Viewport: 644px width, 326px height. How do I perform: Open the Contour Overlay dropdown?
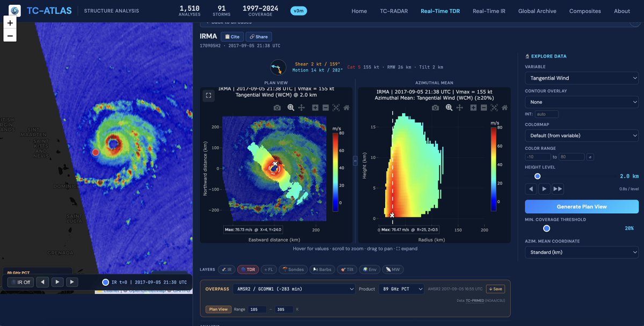tap(582, 102)
